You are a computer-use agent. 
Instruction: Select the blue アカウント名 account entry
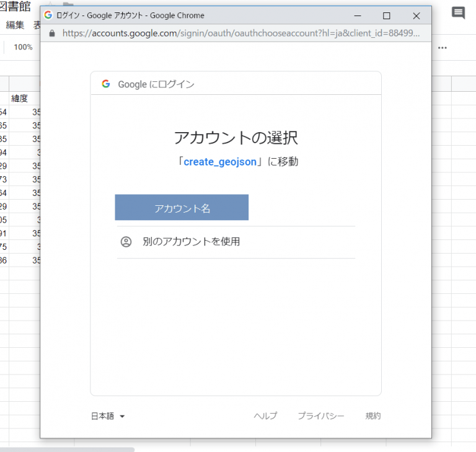click(182, 208)
